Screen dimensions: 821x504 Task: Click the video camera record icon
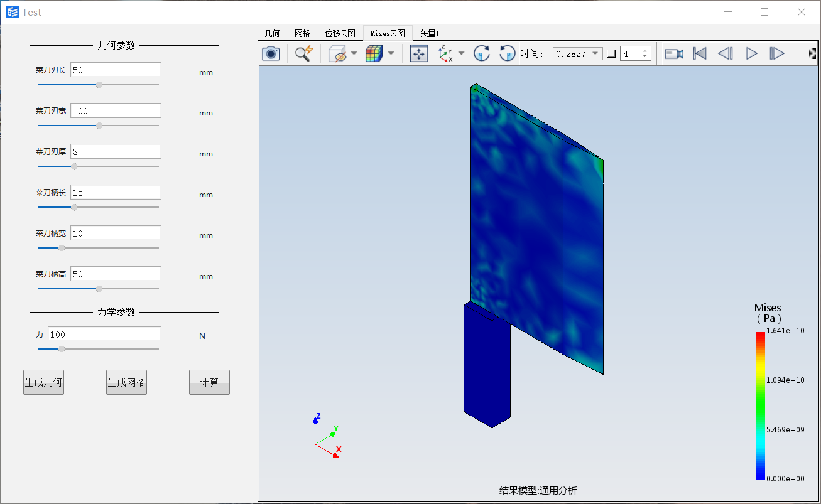pyautogui.click(x=674, y=53)
